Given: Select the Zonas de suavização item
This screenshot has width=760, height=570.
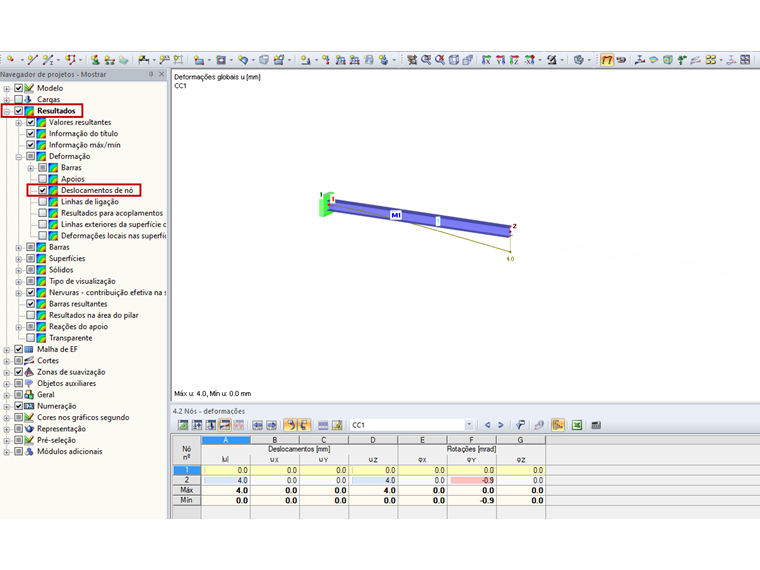Looking at the screenshot, I should (71, 372).
